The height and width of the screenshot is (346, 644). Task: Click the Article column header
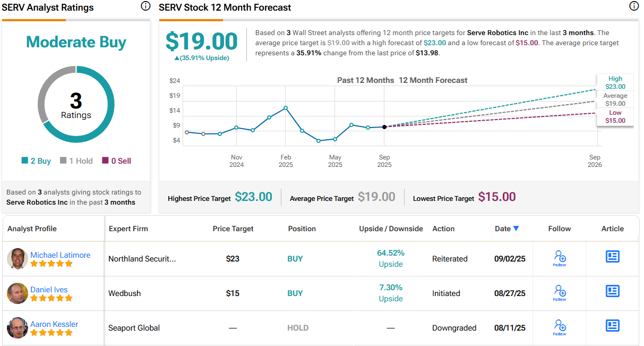[613, 229]
